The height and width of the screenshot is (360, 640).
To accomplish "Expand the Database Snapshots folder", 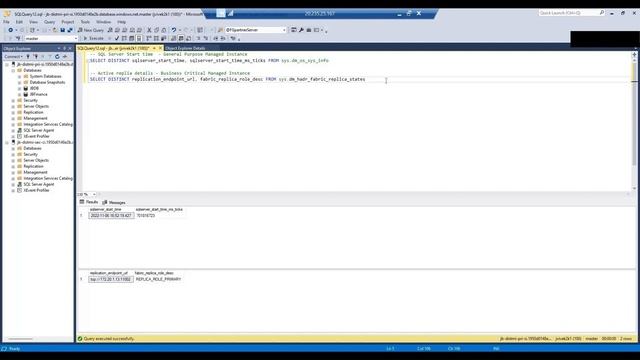I will (19, 82).
